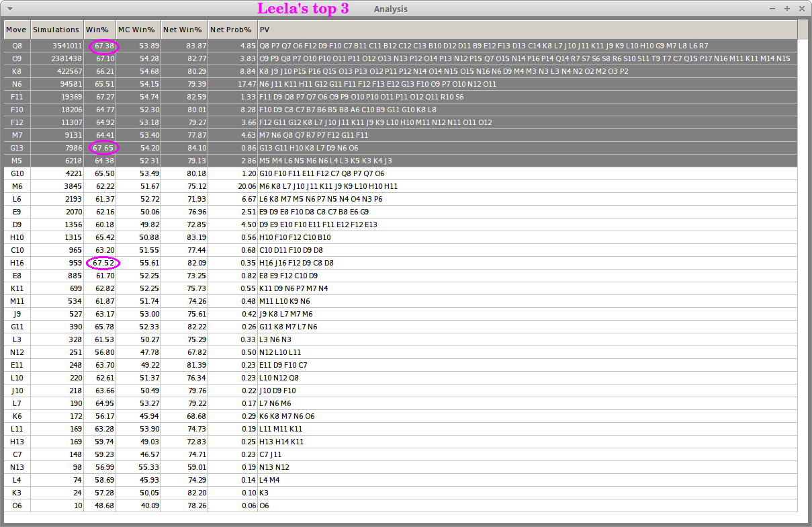
Task: Open the window menu arrow in title bar
Action: click(x=9, y=9)
